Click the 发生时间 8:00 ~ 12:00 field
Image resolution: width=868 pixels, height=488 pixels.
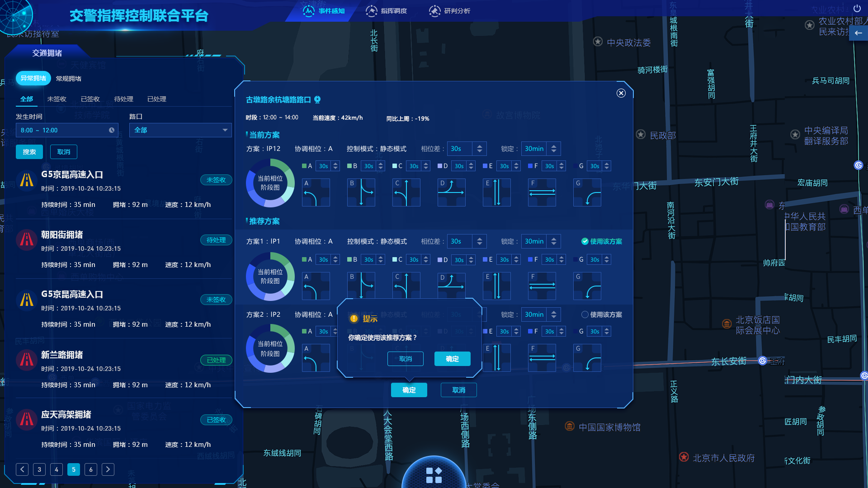pyautogui.click(x=67, y=130)
